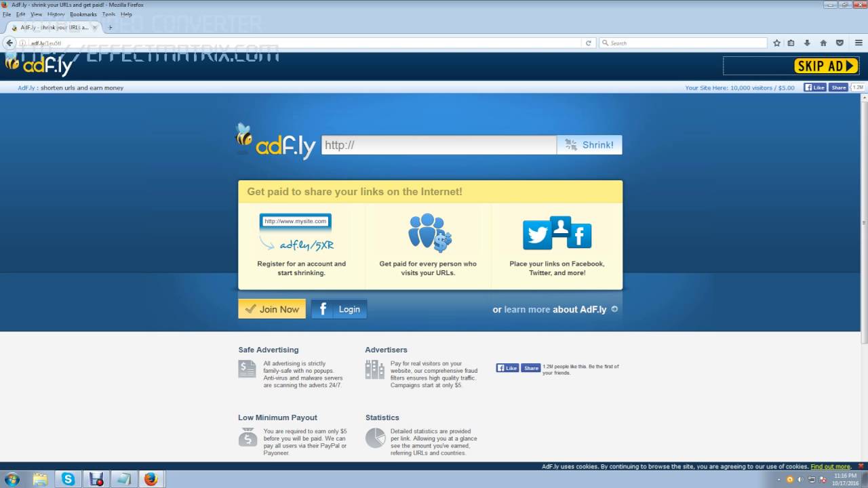868x488 pixels.
Task: Click the mysite URL shrinking illustration
Action: [x=297, y=232]
